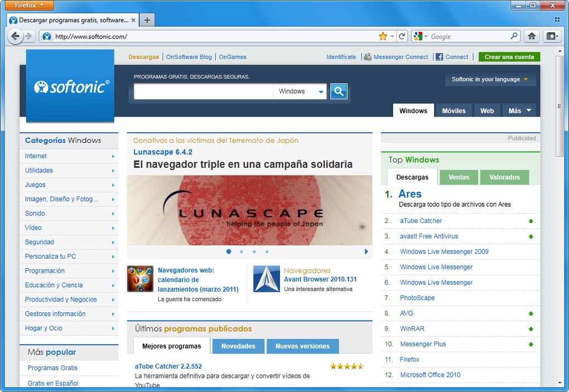Screen dimensions: 569x392
Task: Select the Valorados tab
Action: click(504, 177)
